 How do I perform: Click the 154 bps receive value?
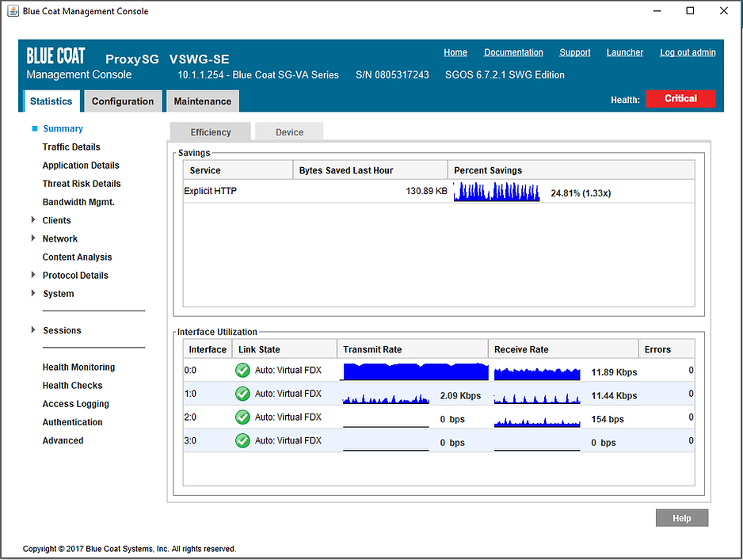click(x=607, y=419)
